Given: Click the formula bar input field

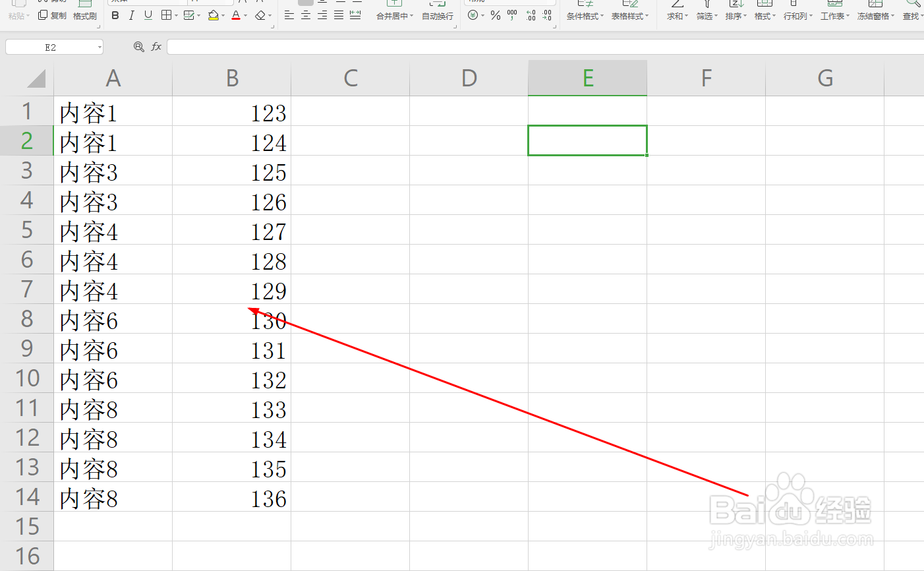Looking at the screenshot, I should click(545, 47).
